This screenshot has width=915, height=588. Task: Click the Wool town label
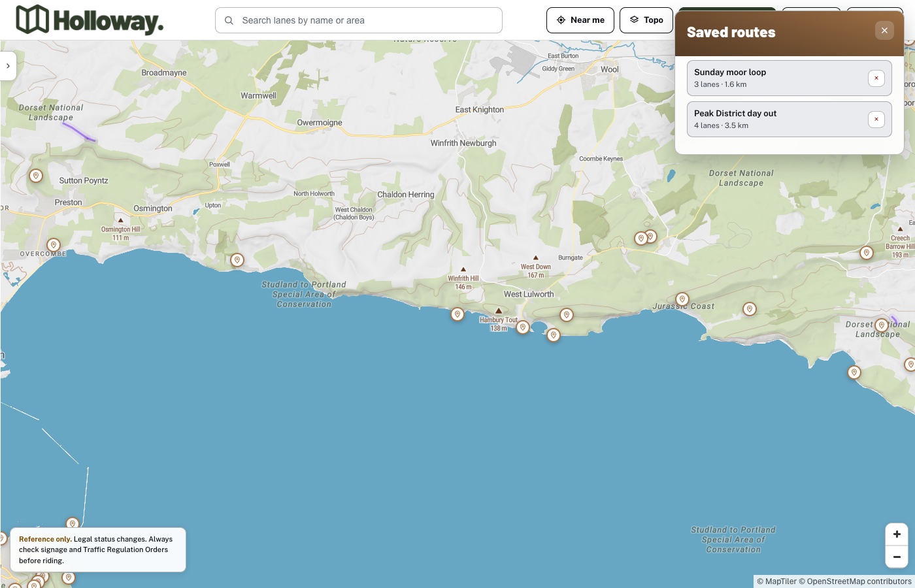pyautogui.click(x=610, y=69)
